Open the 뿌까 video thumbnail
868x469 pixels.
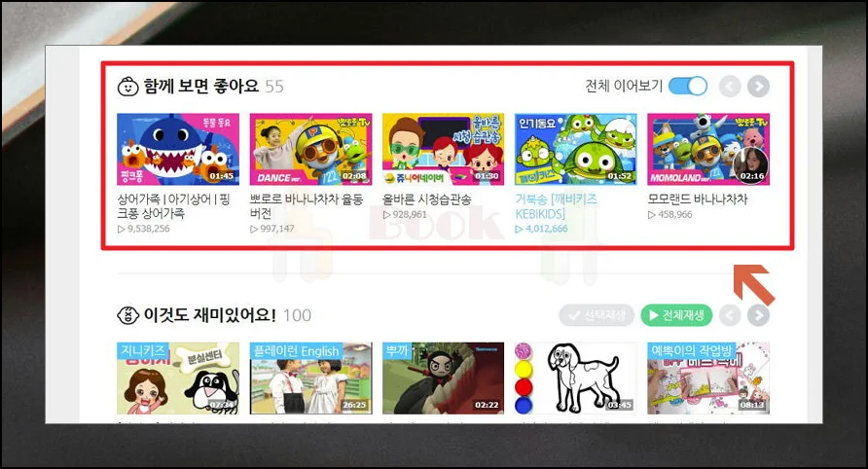click(444, 379)
